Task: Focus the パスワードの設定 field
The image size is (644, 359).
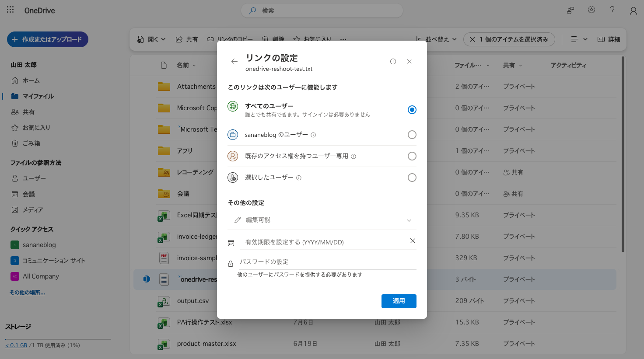Action: point(328,262)
